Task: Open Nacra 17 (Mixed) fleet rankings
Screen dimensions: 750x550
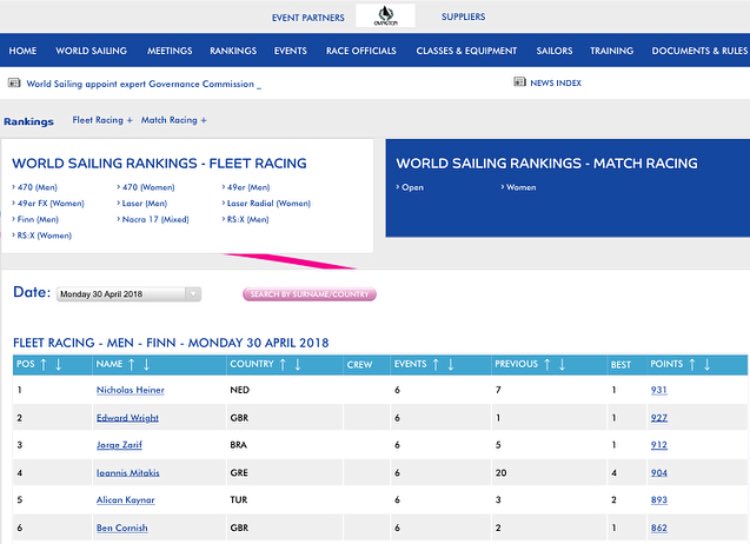Action: point(155,220)
